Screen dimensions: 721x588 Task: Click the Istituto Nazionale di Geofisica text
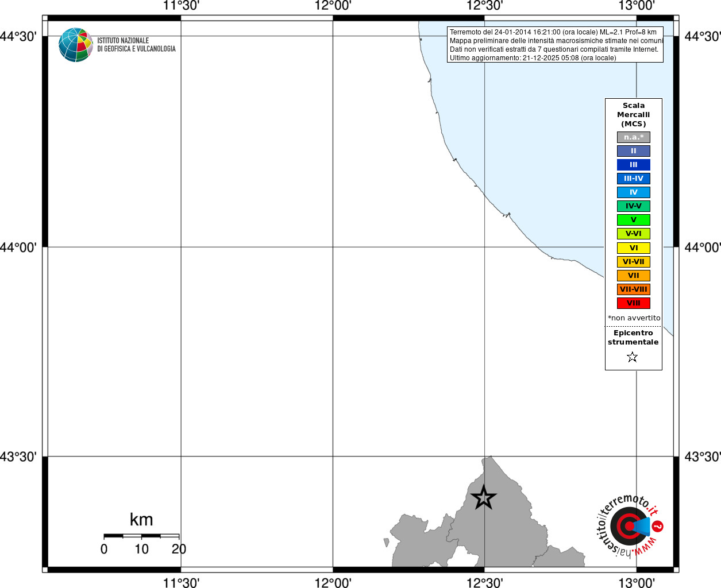point(136,45)
